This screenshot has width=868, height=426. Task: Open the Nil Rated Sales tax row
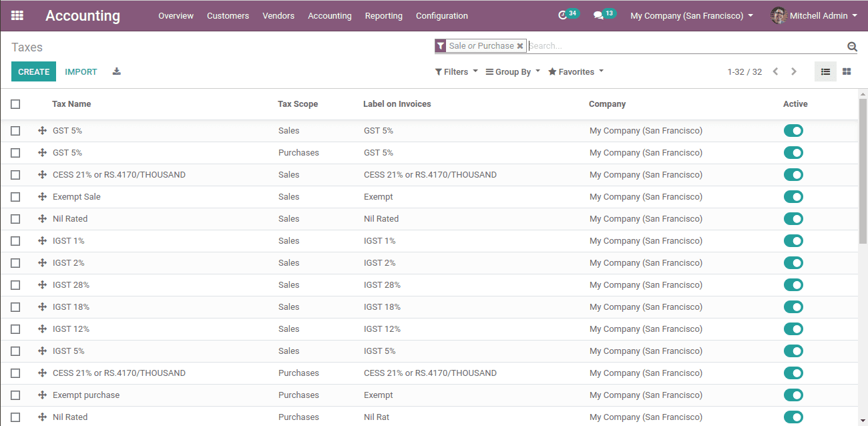click(x=429, y=219)
